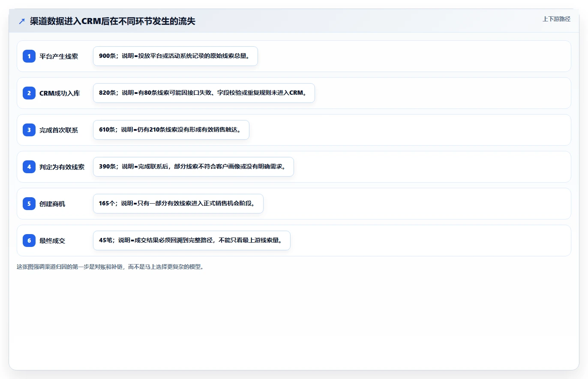
Task: Click the step 1 number badge
Action: tap(29, 56)
